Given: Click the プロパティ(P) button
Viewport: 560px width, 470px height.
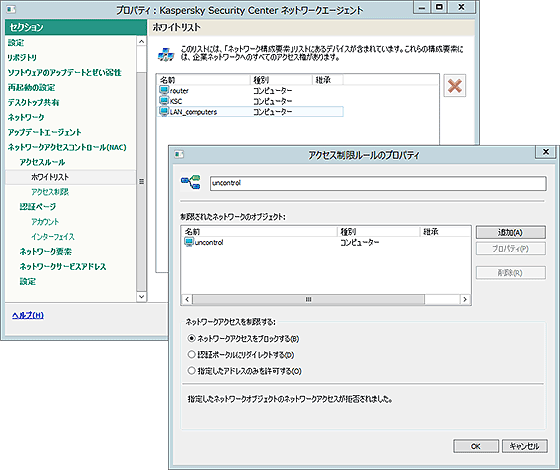Looking at the screenshot, I should [x=511, y=249].
